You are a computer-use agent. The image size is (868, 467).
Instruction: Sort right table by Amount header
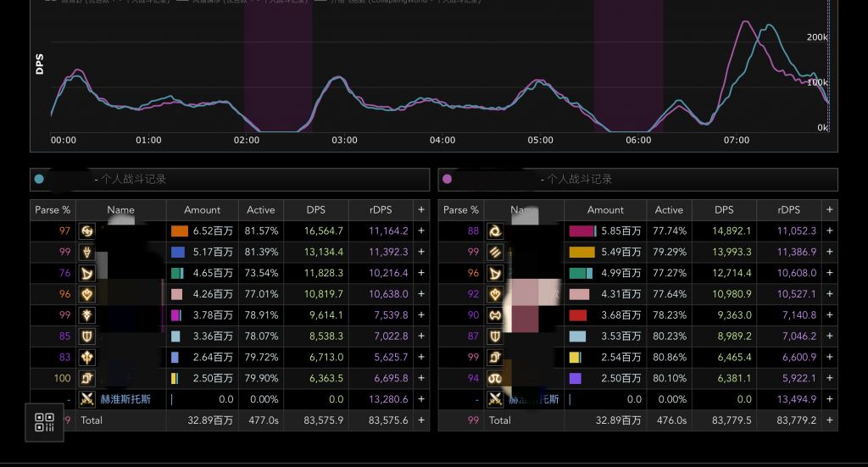click(x=605, y=209)
